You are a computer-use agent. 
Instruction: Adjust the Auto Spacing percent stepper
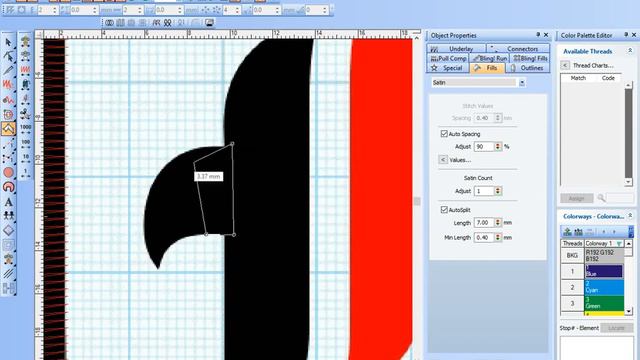pos(498,147)
